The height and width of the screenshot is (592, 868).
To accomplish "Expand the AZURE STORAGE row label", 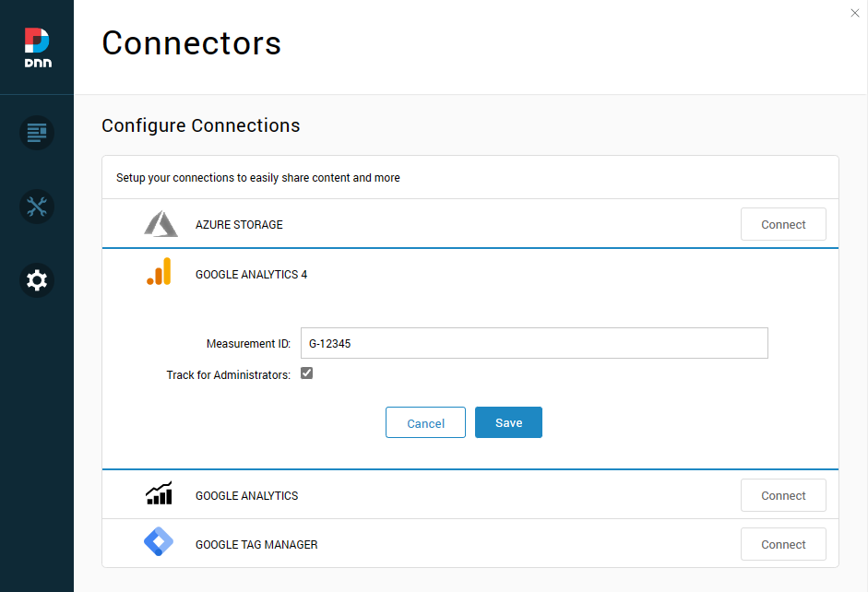I will coord(239,225).
